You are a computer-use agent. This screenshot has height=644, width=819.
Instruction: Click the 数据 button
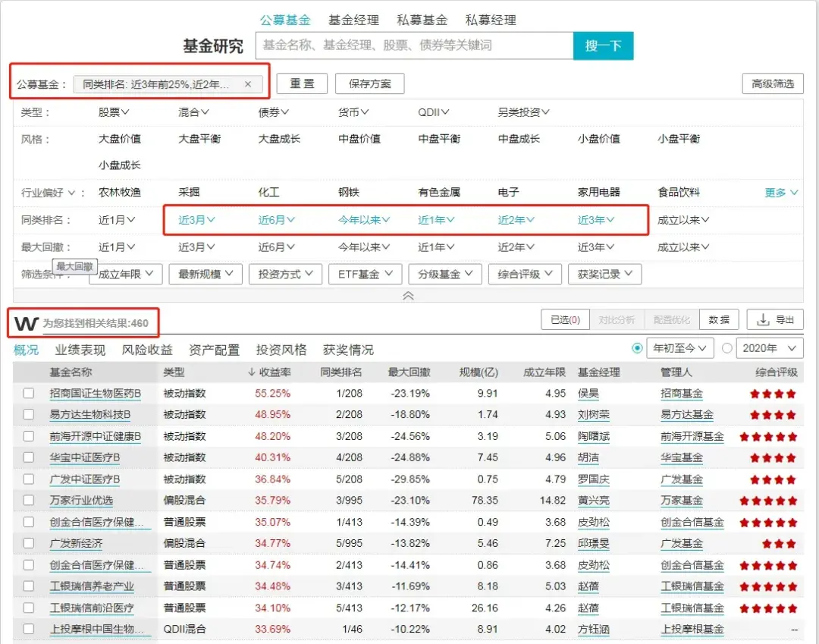[719, 319]
